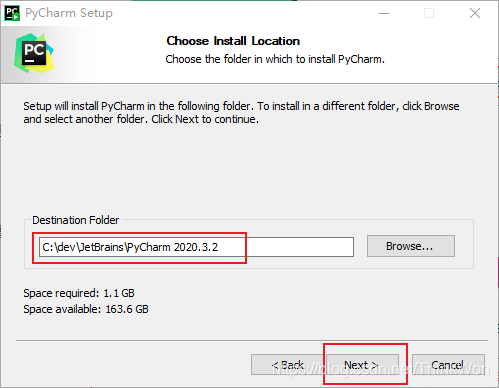Cancel the PyCharm installation
This screenshot has width=499, height=388.
click(x=448, y=365)
